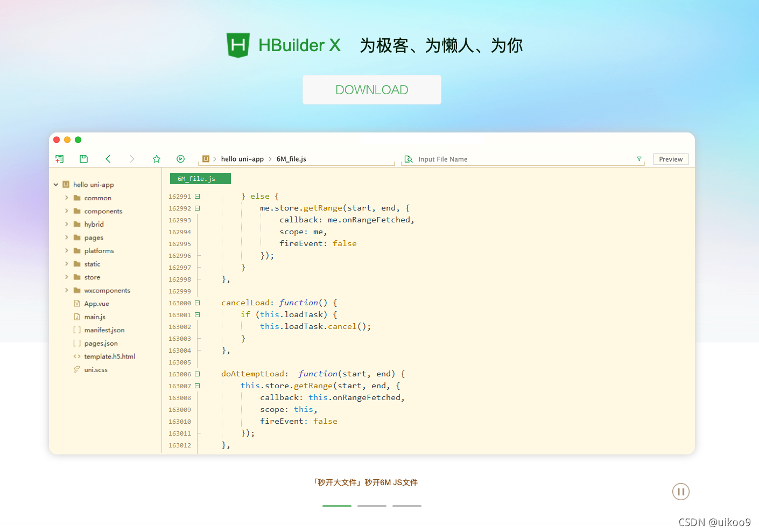Expand the wxcomponents folder
The height and width of the screenshot is (532, 759).
(x=67, y=290)
